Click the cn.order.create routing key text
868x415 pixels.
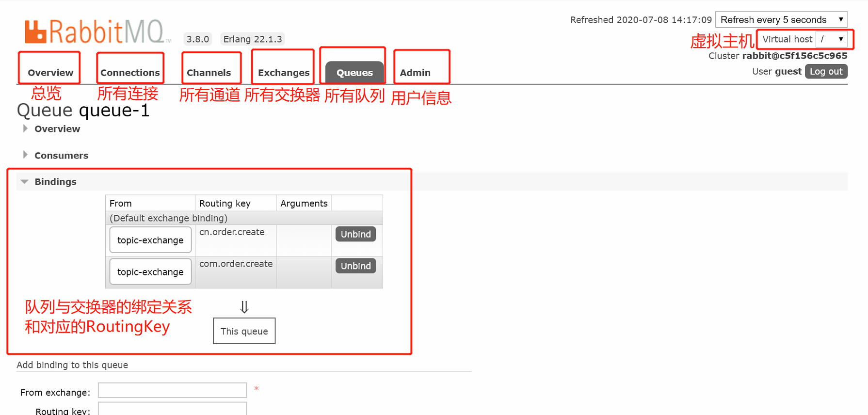[232, 232]
